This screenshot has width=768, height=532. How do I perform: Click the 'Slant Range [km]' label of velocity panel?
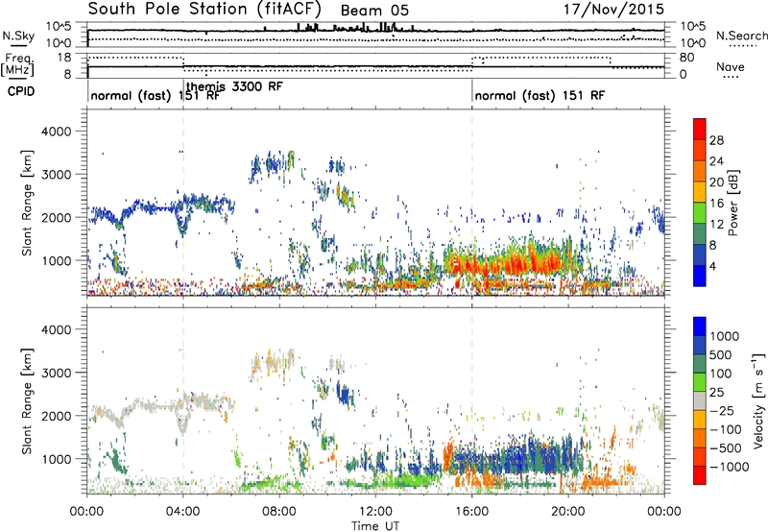[27, 400]
